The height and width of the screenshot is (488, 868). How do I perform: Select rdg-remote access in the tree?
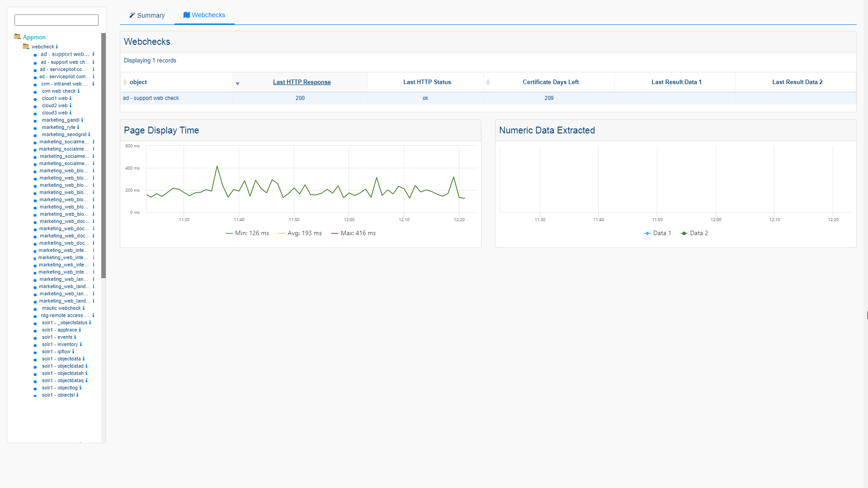(65, 315)
